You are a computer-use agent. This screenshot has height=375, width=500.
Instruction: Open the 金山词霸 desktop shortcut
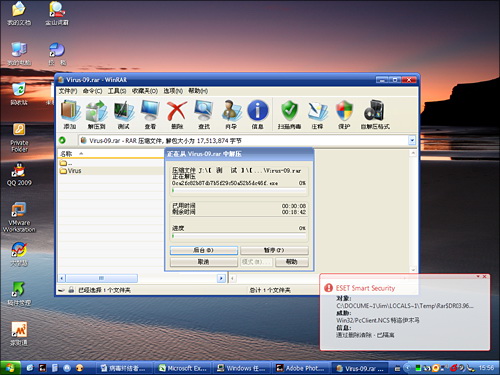point(57,14)
